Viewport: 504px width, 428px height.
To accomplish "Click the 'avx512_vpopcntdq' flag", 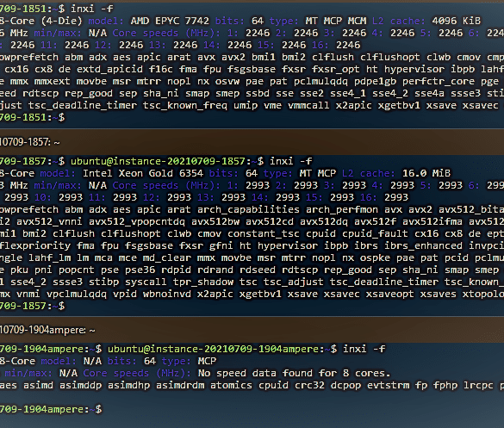I will (137, 221).
